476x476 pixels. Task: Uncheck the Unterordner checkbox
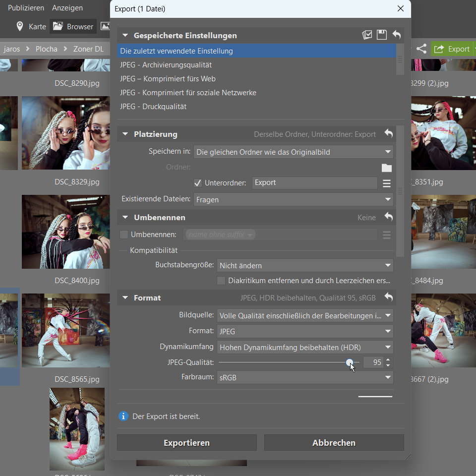point(198,183)
